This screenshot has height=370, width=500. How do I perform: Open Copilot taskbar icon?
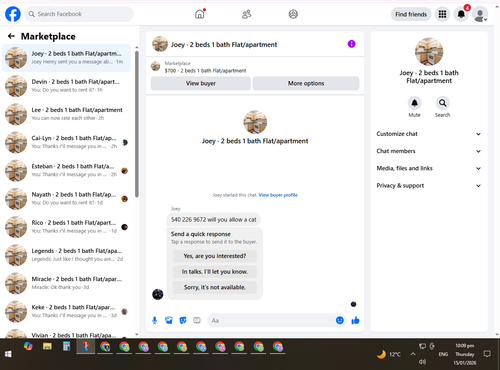tap(28, 347)
